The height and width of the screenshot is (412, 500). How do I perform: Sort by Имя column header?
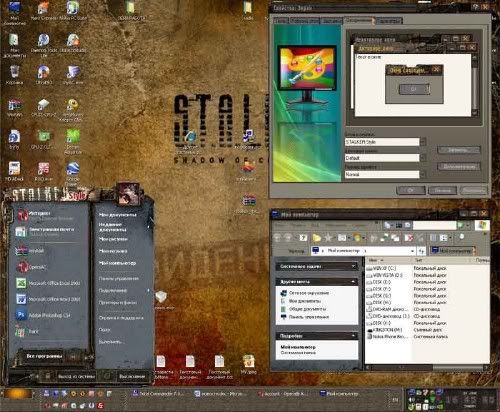point(389,260)
